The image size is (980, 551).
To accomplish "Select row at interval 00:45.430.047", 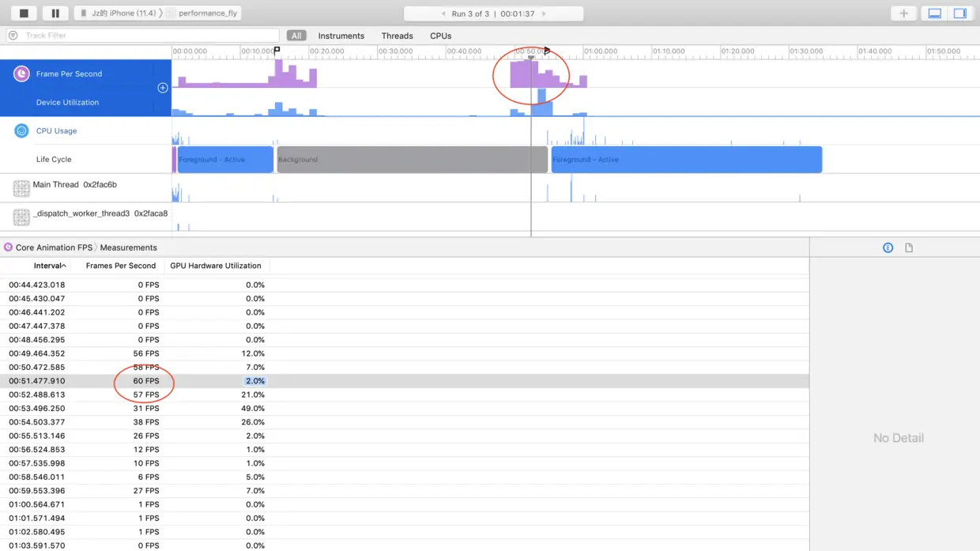I will click(404, 299).
